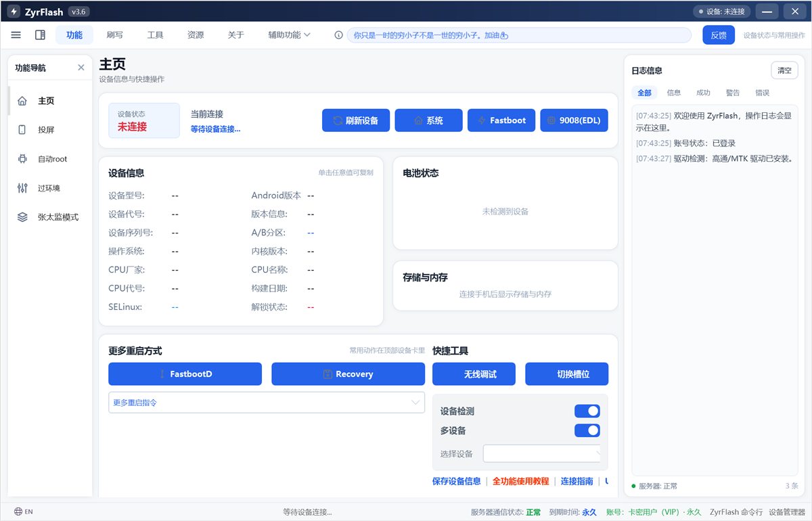The width and height of the screenshot is (812, 521).
Task: Click the 等待设备连接... text under 当前连接
Action: point(215,129)
